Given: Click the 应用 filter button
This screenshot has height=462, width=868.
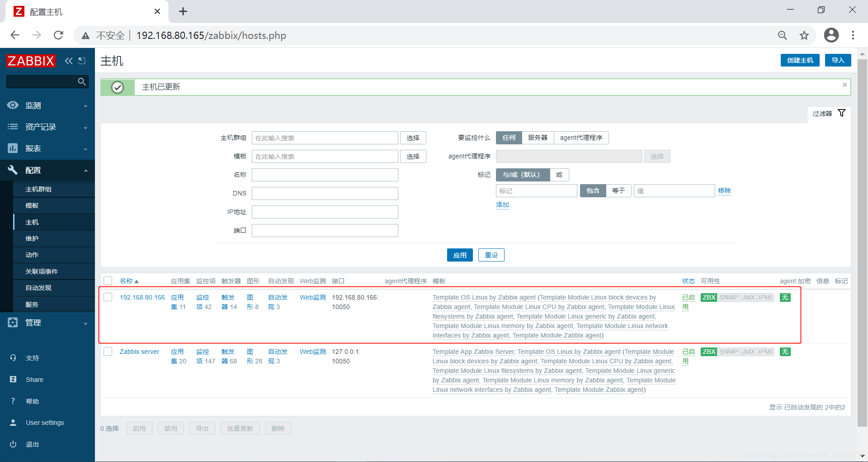Looking at the screenshot, I should 460,255.
